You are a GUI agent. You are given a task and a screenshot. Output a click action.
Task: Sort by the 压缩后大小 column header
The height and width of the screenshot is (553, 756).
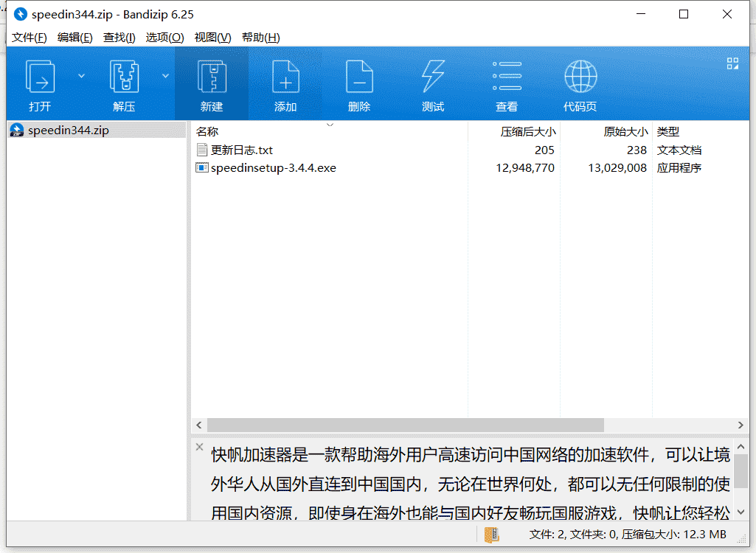point(514,132)
